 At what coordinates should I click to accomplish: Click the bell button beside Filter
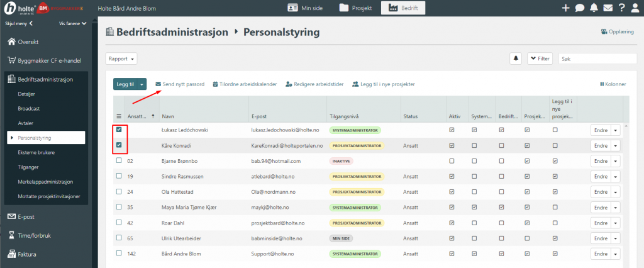click(516, 59)
